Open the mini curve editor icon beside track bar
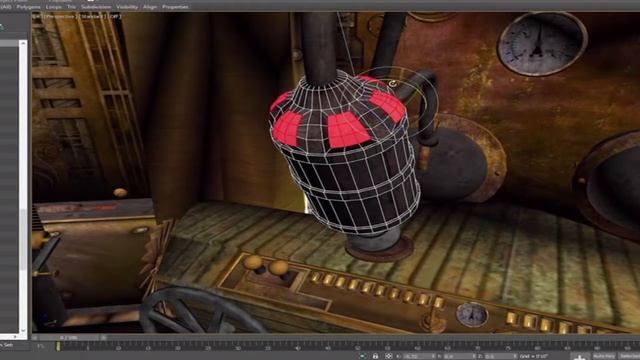The width and height of the screenshot is (640, 360). click(40, 347)
